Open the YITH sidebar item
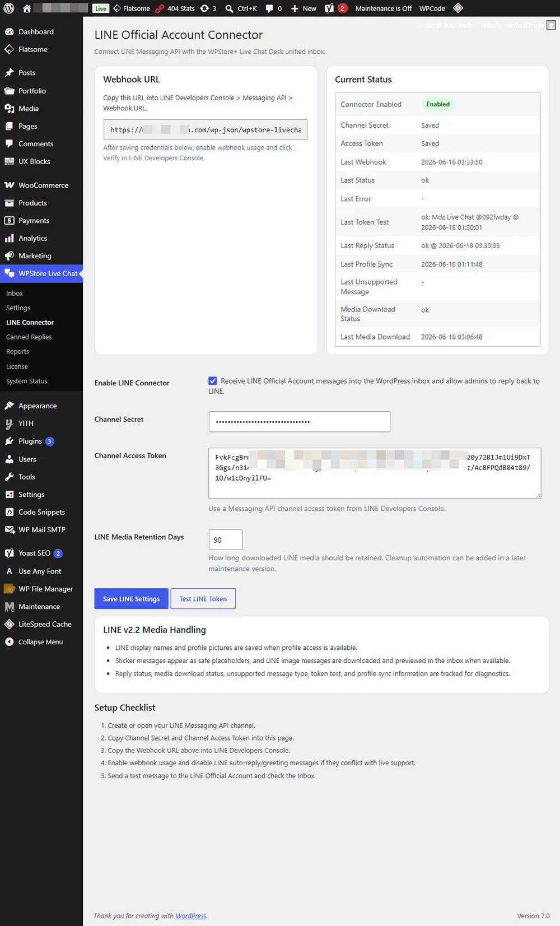 pos(41,424)
